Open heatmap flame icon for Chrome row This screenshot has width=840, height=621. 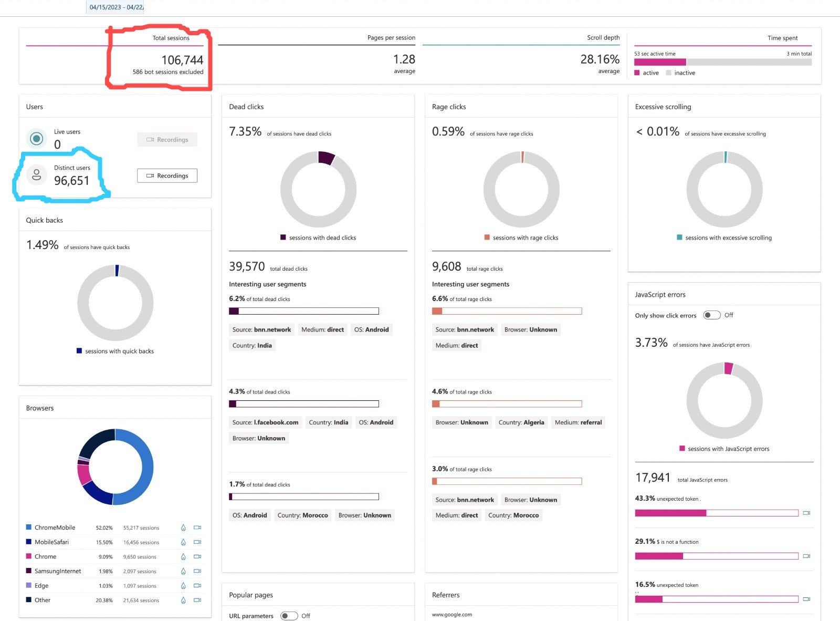[x=183, y=556]
